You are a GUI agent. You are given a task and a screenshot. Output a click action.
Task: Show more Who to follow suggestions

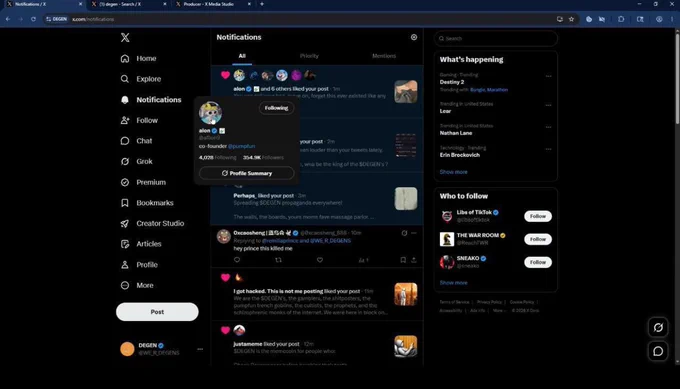(454, 283)
